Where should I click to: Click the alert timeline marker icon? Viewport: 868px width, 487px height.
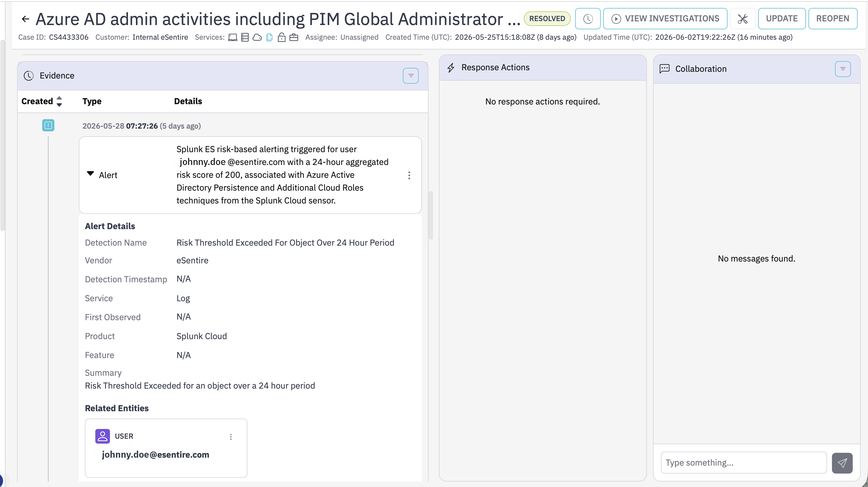coord(48,125)
